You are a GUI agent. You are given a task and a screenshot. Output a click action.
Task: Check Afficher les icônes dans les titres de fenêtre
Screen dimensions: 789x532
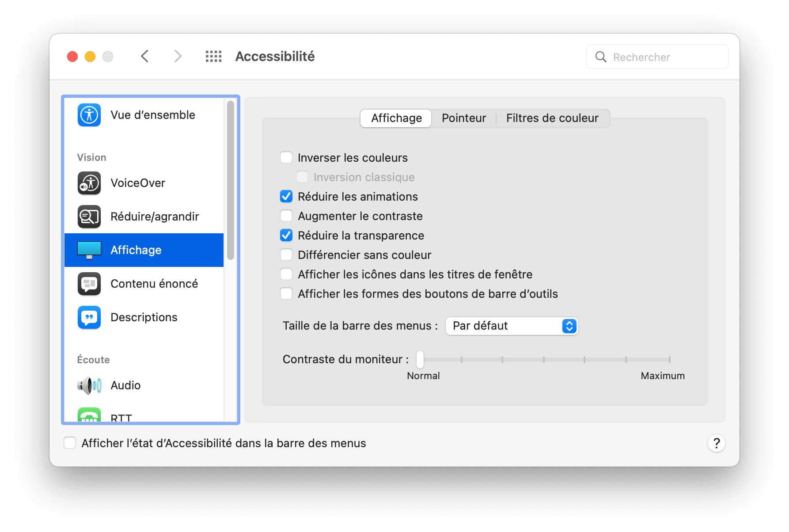[x=286, y=274]
